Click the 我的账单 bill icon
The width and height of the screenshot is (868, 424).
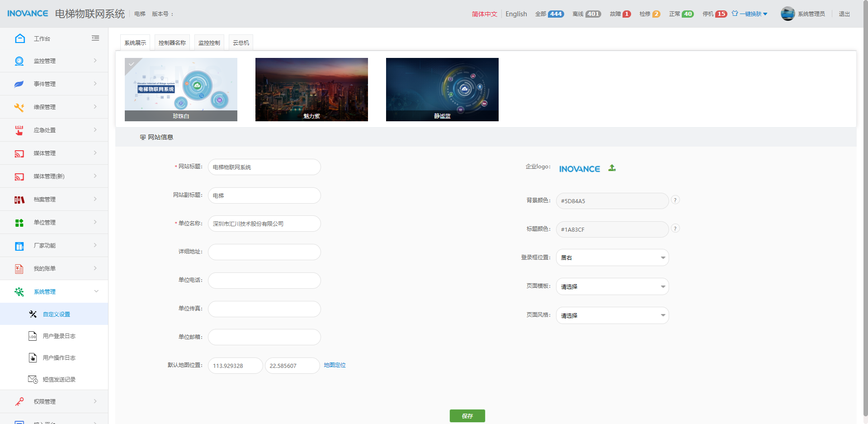click(19, 269)
